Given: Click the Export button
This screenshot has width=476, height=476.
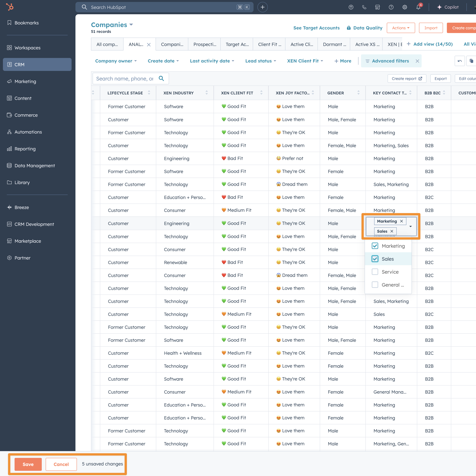Looking at the screenshot, I should (440, 79).
